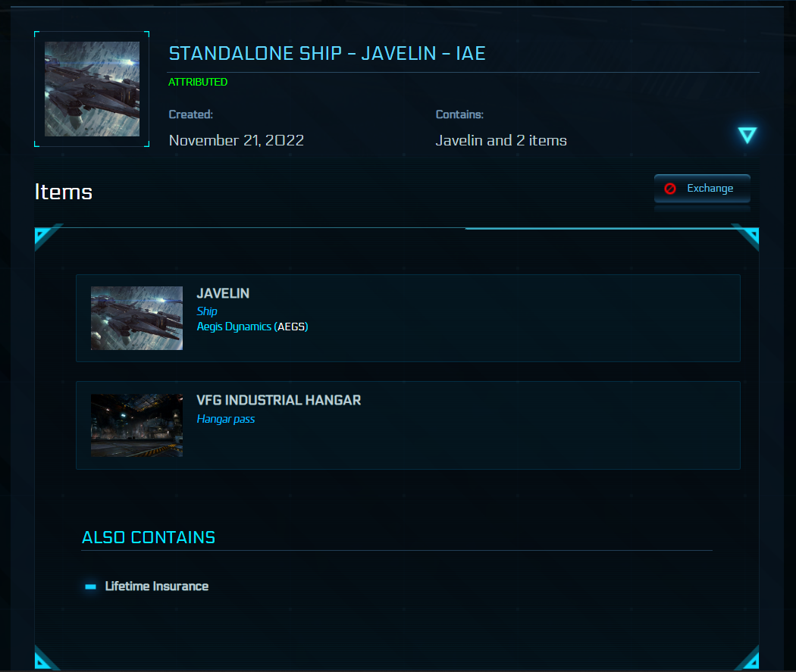Viewport: 796px width, 672px height.
Task: Click the Lifetime Insurance bullet icon
Action: point(91,586)
